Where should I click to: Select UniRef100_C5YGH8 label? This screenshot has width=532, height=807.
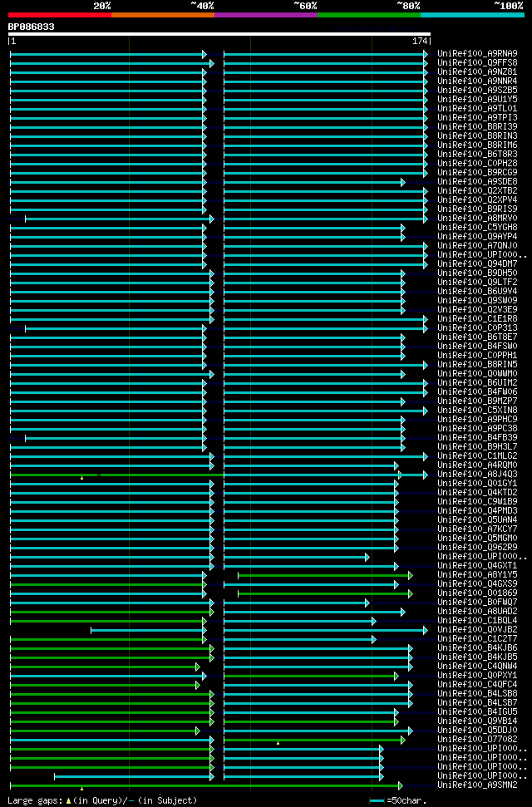(x=477, y=228)
